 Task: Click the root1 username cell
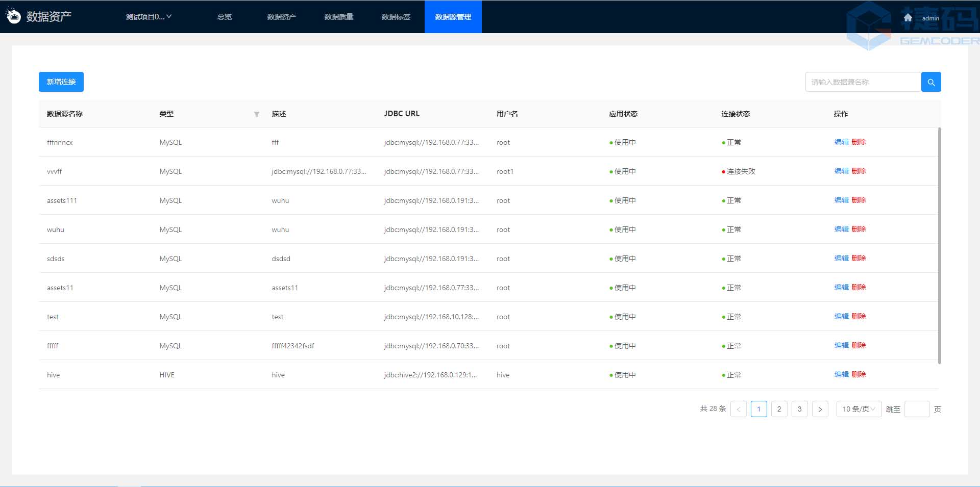coord(505,171)
